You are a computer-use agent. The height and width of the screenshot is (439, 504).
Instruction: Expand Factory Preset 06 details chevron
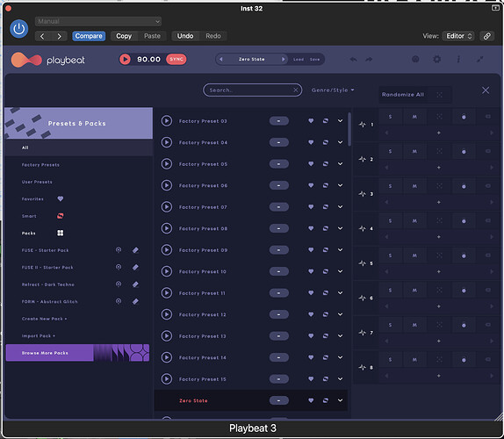(x=340, y=185)
